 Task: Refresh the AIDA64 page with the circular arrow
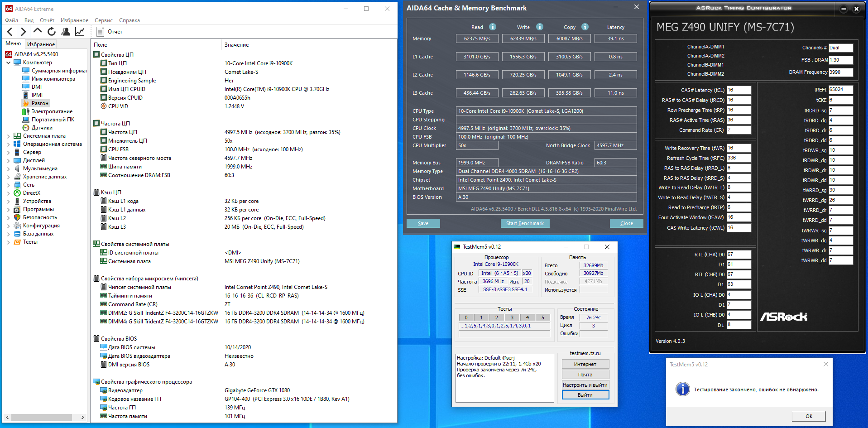click(52, 32)
